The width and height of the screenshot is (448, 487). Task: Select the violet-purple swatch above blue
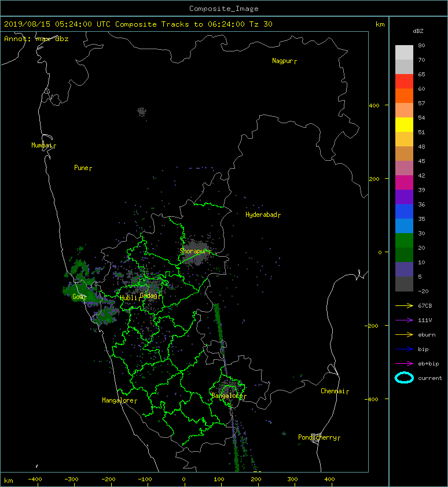click(404, 197)
